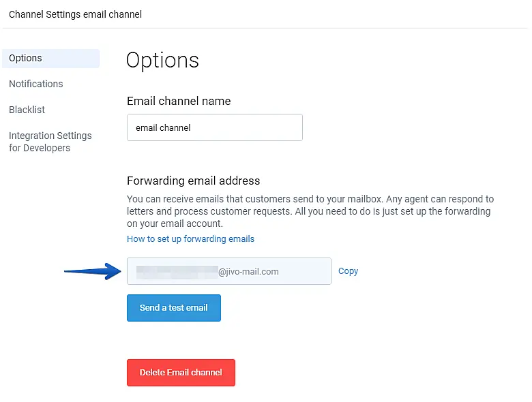
Task: Click the Forwarding email address heading
Action: point(193,181)
